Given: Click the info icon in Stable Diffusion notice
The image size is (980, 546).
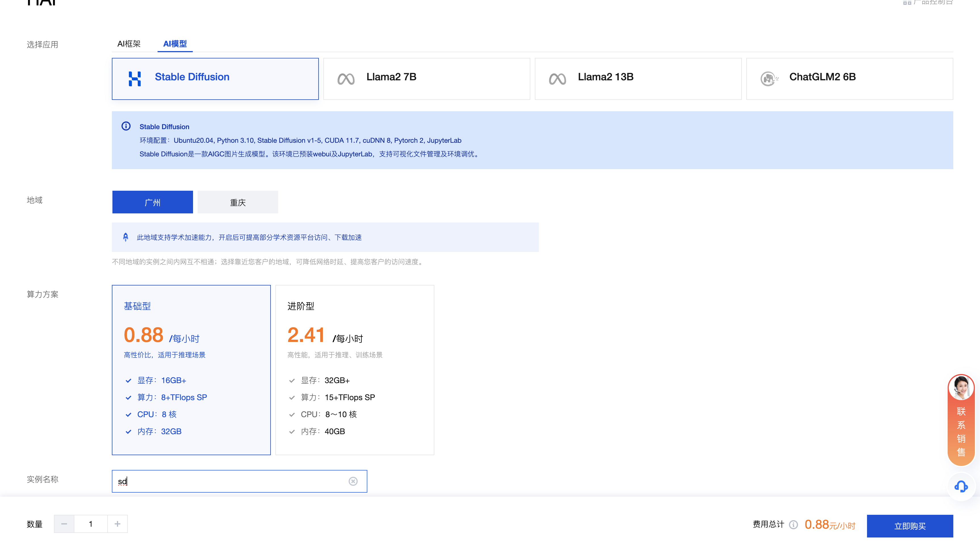Looking at the screenshot, I should click(126, 126).
